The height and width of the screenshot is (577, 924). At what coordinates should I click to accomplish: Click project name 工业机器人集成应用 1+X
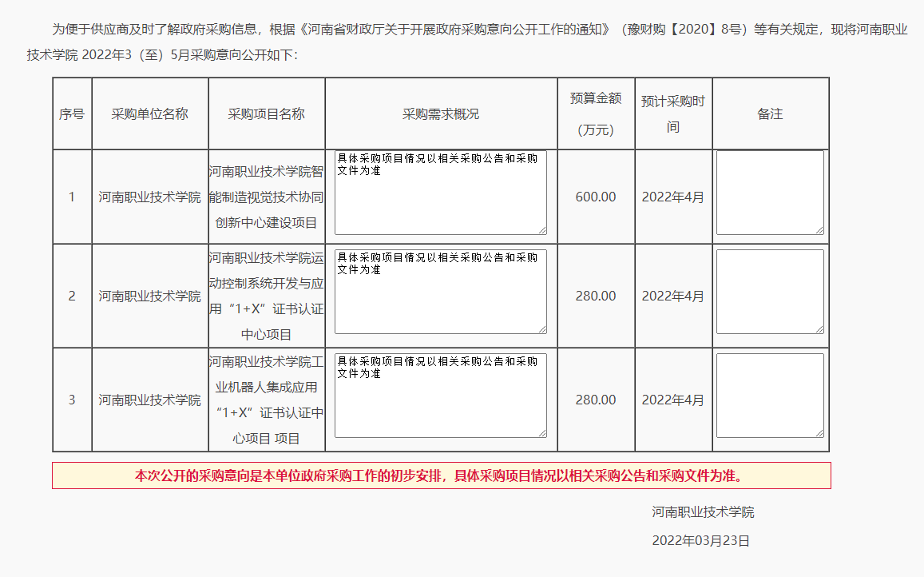[267, 400]
